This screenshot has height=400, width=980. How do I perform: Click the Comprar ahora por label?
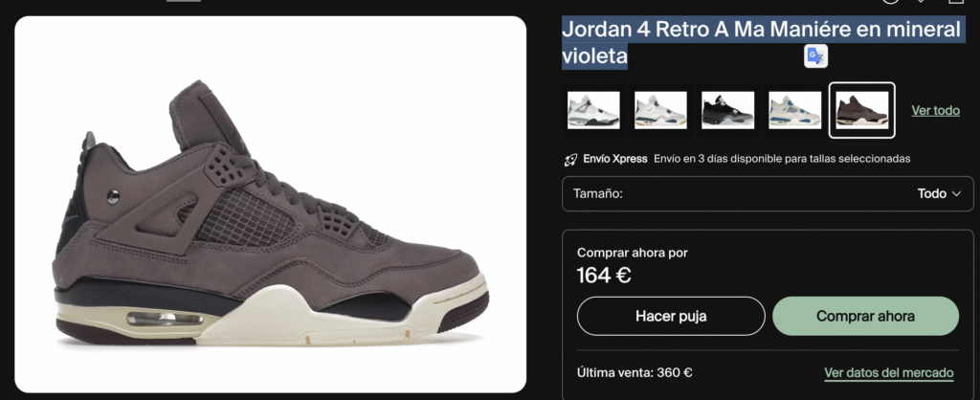633,254
